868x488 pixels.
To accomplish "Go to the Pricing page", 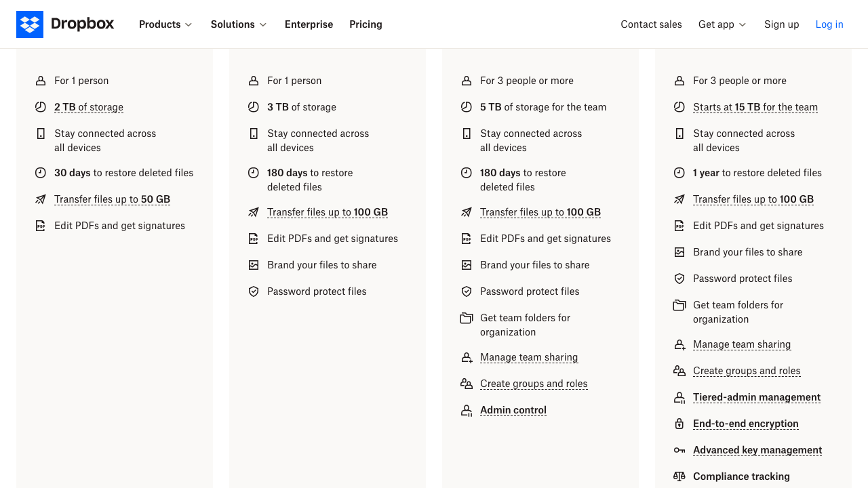I will pyautogui.click(x=366, y=24).
